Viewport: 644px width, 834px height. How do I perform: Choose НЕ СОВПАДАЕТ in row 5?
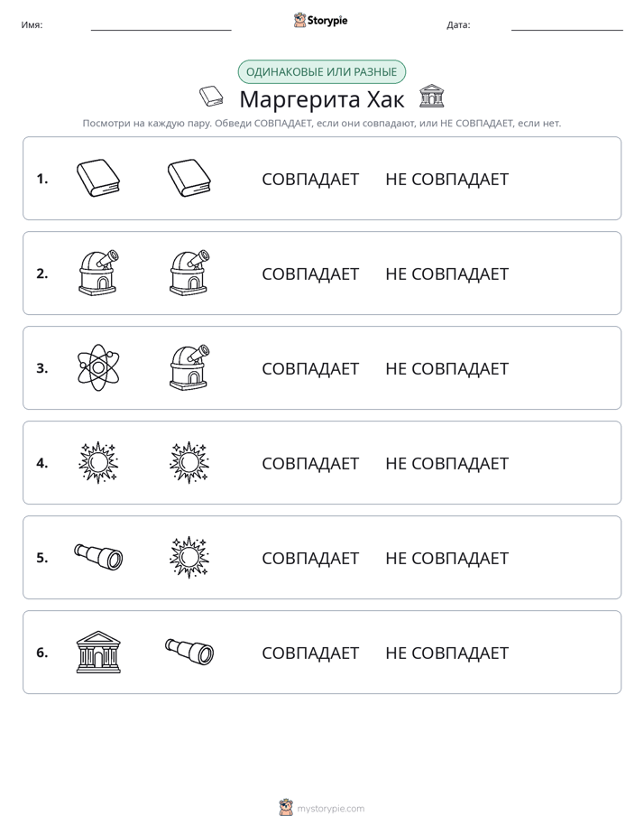click(x=446, y=558)
